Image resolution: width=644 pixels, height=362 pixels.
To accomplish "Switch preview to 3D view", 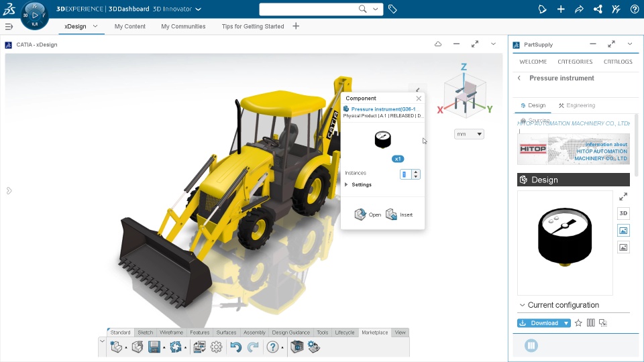I will point(623,213).
